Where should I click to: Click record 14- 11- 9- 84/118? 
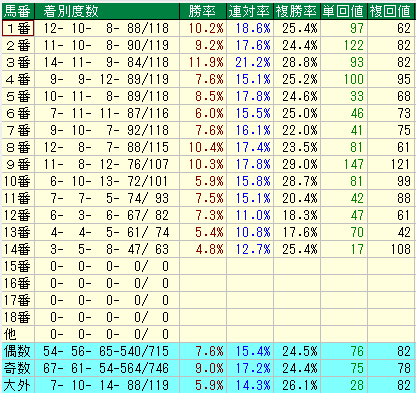click(x=107, y=62)
